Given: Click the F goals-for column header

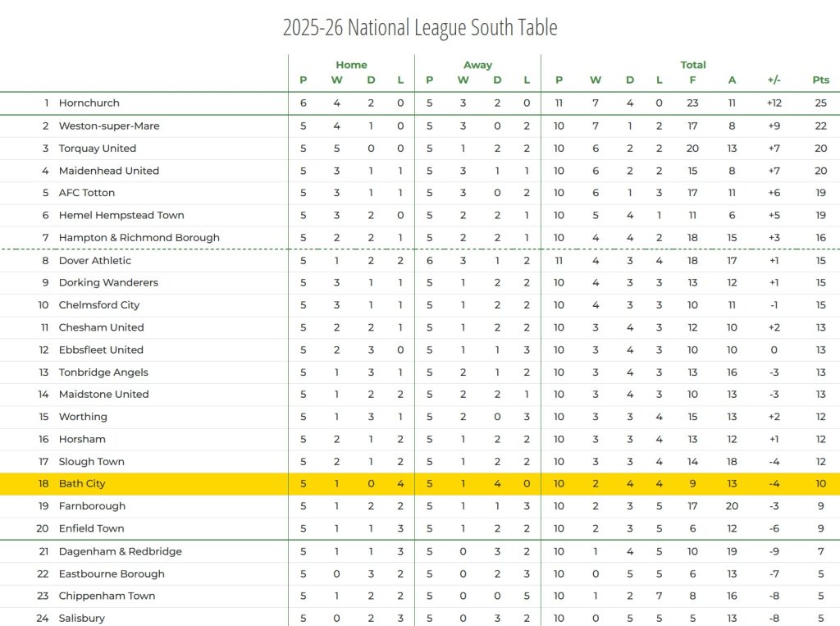Looking at the screenshot, I should click(x=693, y=80).
